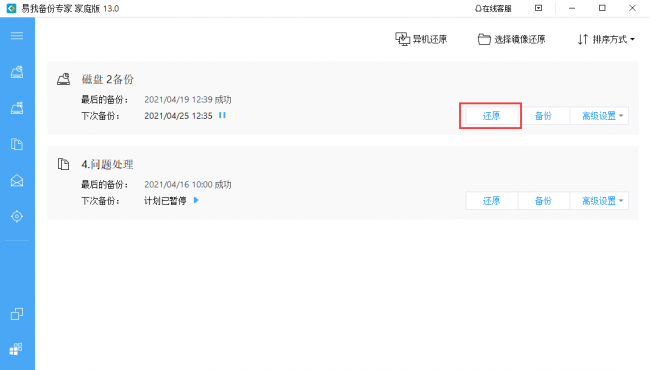Close the 易我备份专家 window
The width and height of the screenshot is (650, 370).
(x=632, y=8)
